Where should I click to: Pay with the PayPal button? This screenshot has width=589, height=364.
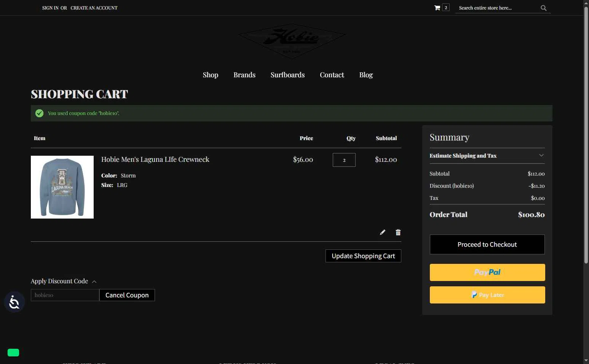(487, 272)
